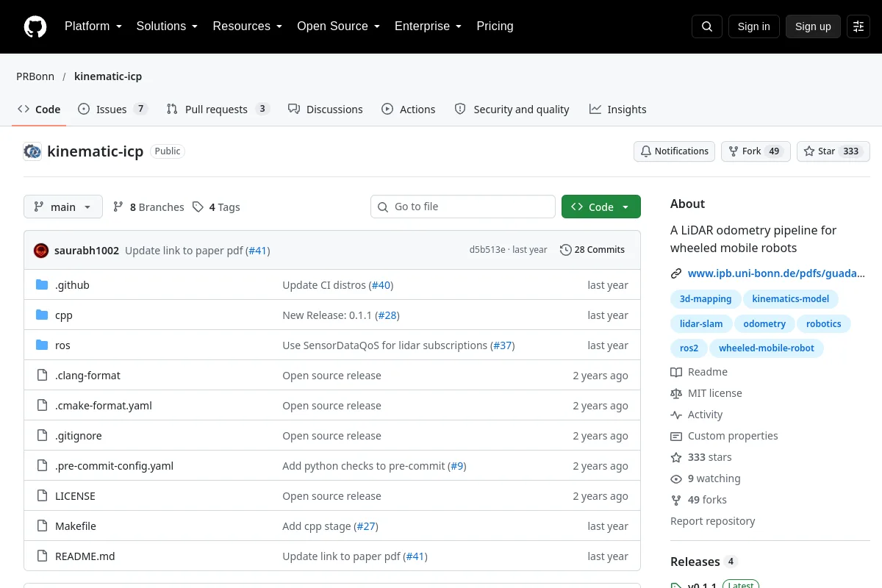
Task: Click the search magnifier icon
Action: pyautogui.click(x=707, y=26)
